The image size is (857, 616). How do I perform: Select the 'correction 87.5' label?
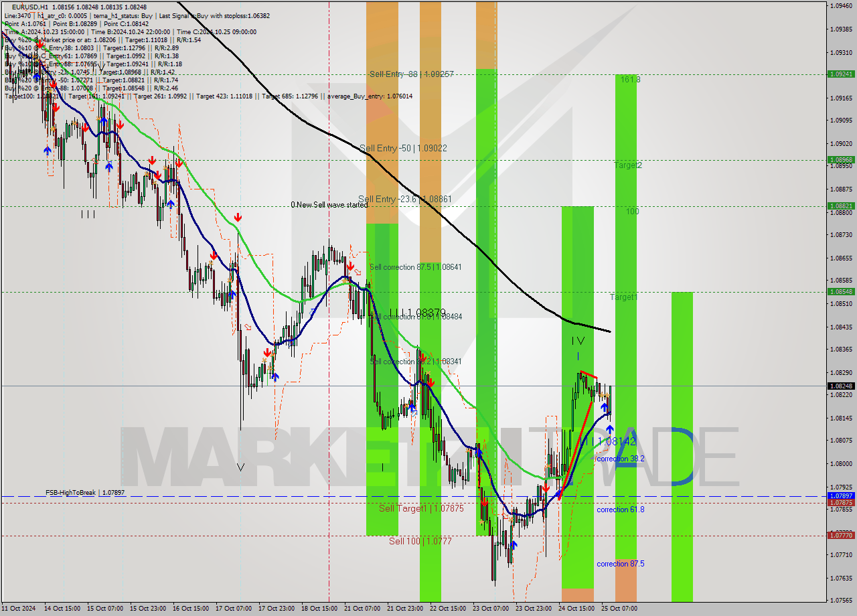click(621, 564)
